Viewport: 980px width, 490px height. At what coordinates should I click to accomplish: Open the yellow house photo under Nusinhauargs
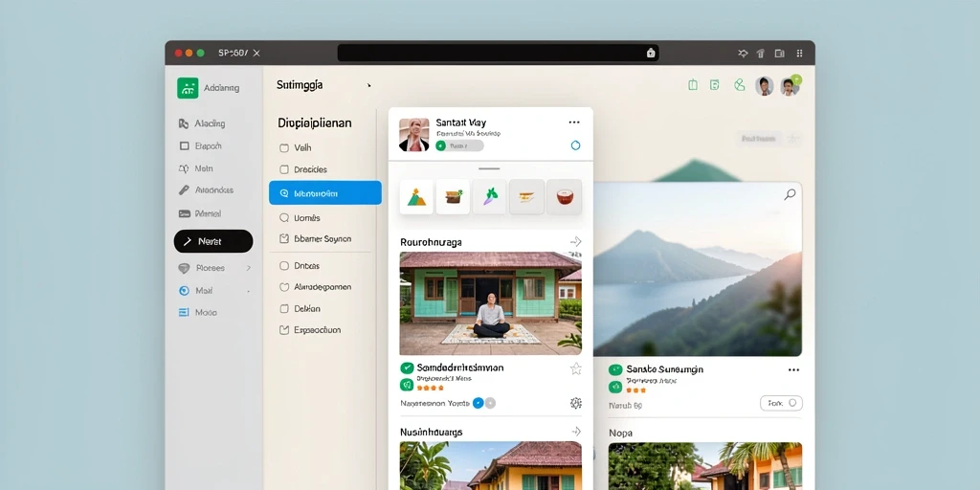(491, 465)
